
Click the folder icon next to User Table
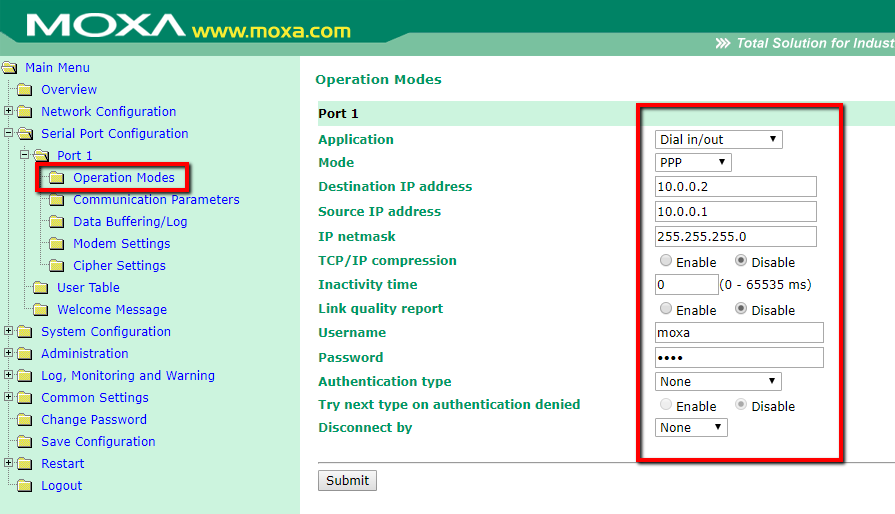(x=41, y=288)
